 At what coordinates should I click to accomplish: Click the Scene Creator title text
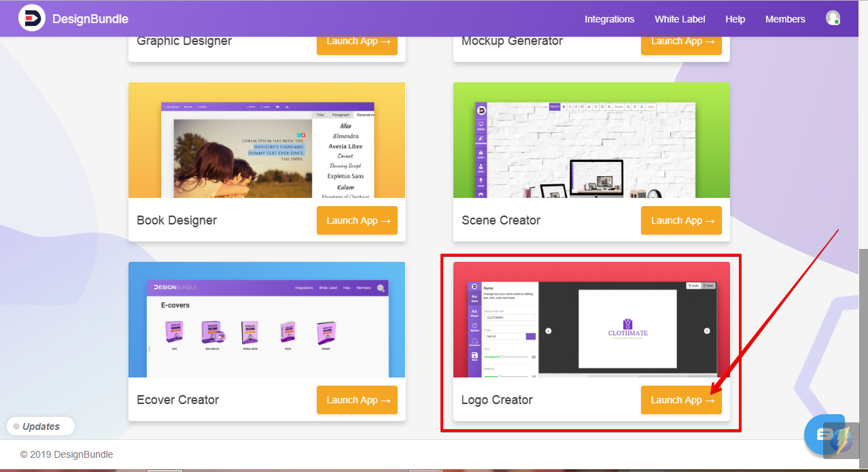[501, 220]
